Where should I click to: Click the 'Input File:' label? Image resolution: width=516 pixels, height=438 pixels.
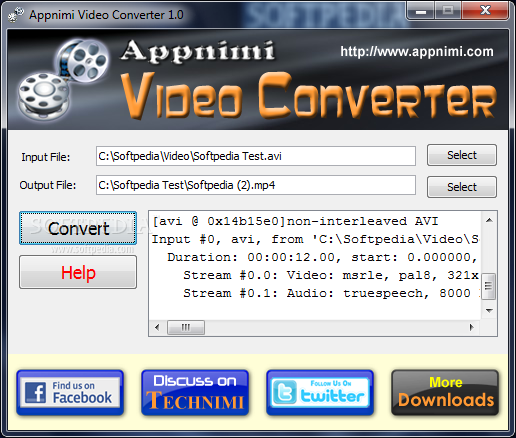click(x=46, y=157)
